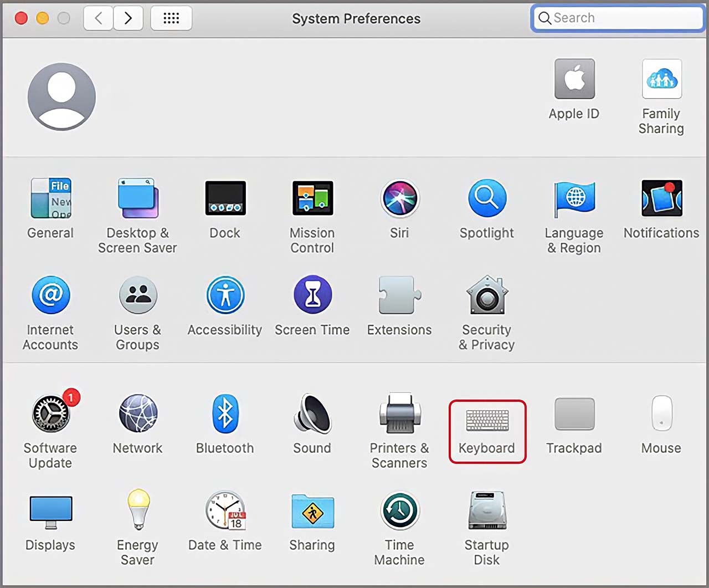Click the user profile avatar
Image resolution: width=709 pixels, height=588 pixels.
pyautogui.click(x=61, y=96)
